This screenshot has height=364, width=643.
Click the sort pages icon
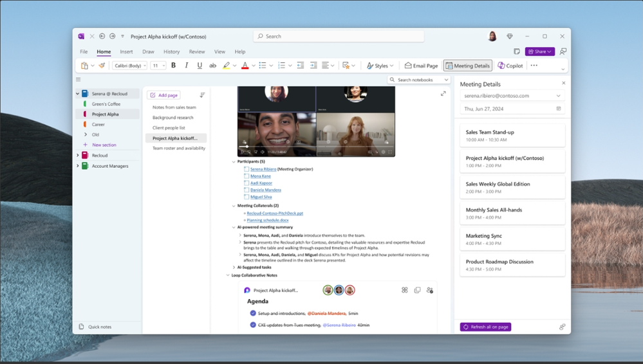pos(202,95)
